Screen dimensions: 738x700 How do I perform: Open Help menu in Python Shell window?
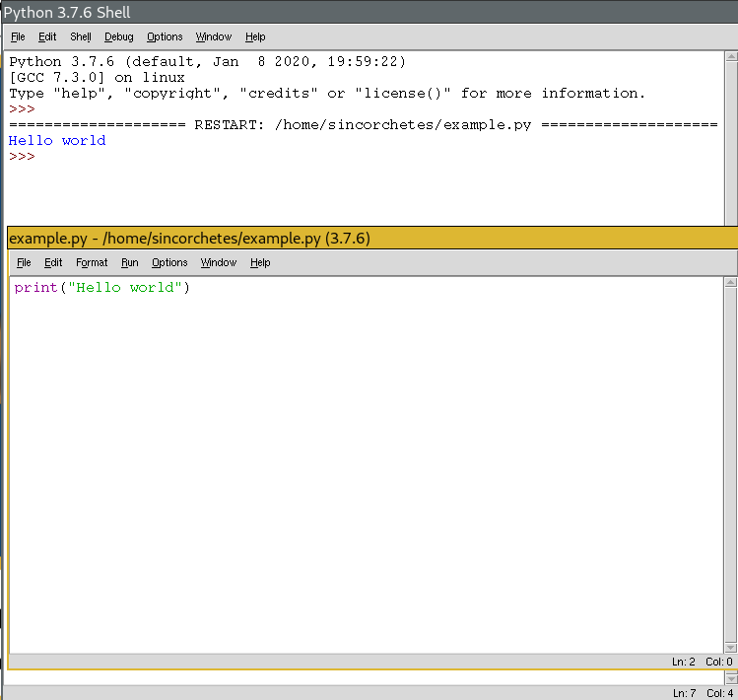255,36
